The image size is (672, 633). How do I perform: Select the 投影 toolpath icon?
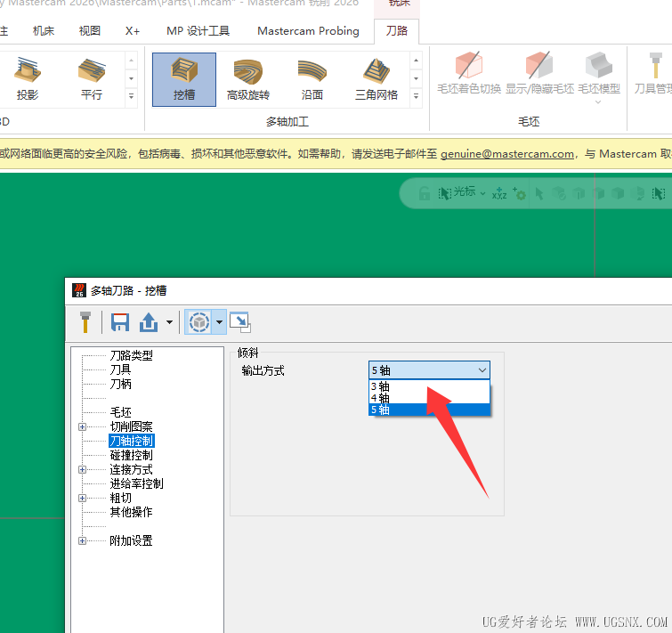point(28,79)
